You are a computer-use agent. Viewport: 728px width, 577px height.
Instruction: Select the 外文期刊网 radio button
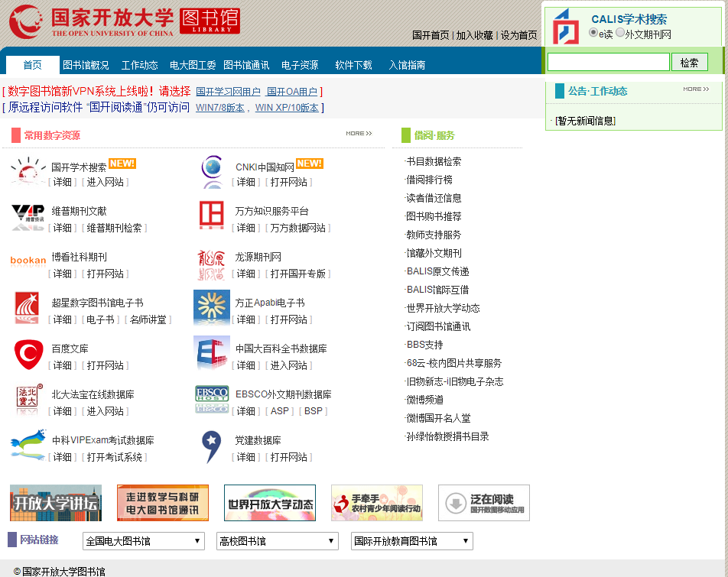point(620,32)
